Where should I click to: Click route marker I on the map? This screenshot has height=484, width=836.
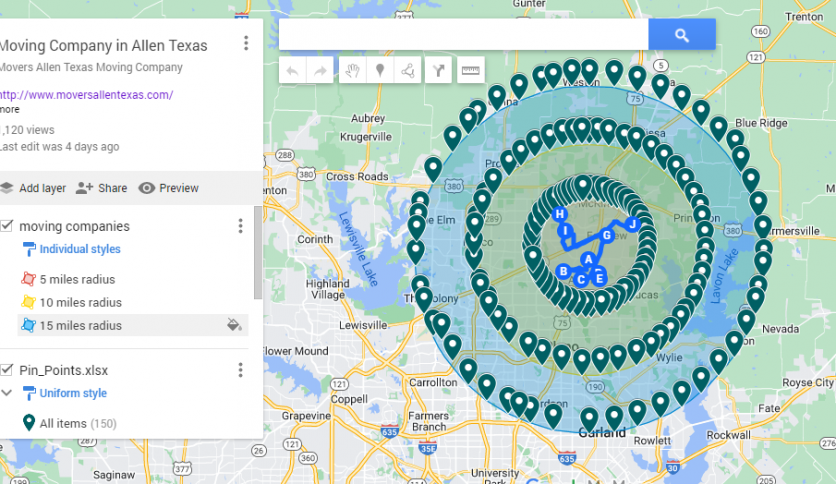[565, 231]
